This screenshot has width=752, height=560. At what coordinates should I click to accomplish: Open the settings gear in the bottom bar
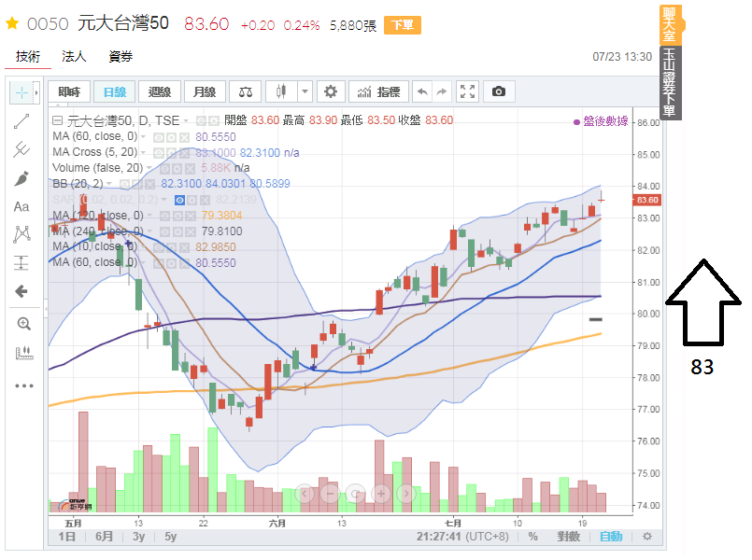pyautogui.click(x=647, y=536)
